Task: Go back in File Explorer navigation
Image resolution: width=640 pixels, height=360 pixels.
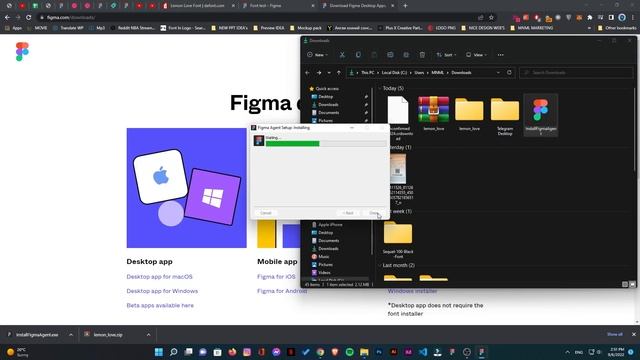Action: [308, 73]
